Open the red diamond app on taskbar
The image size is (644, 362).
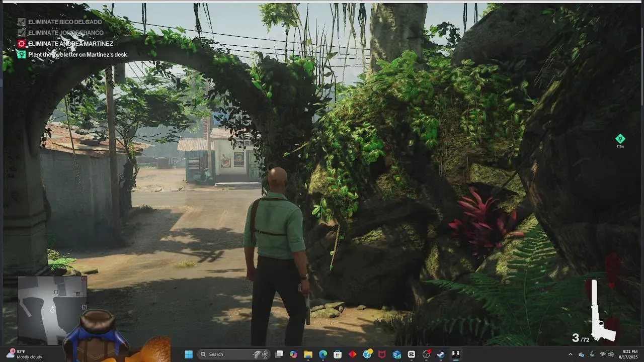click(x=352, y=354)
